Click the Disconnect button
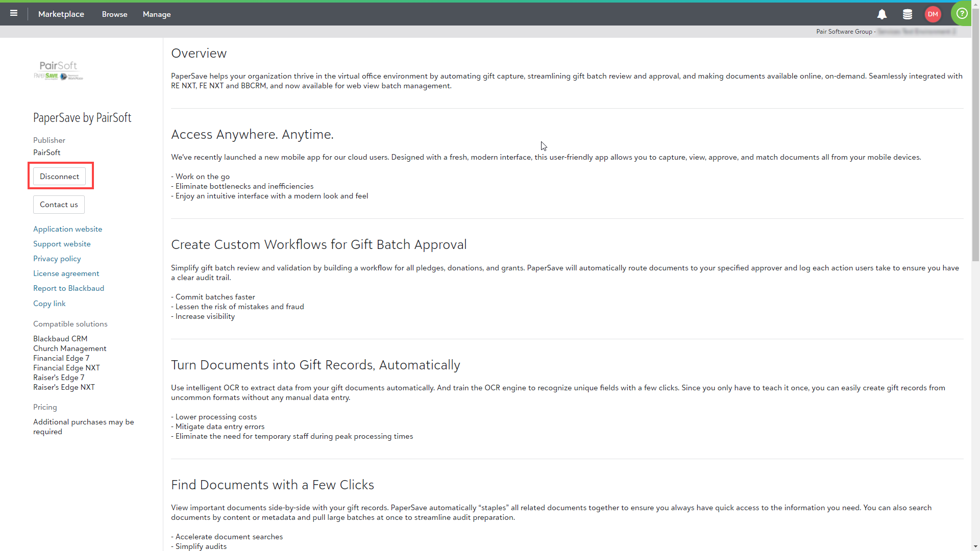Image resolution: width=980 pixels, height=551 pixels. tap(59, 177)
